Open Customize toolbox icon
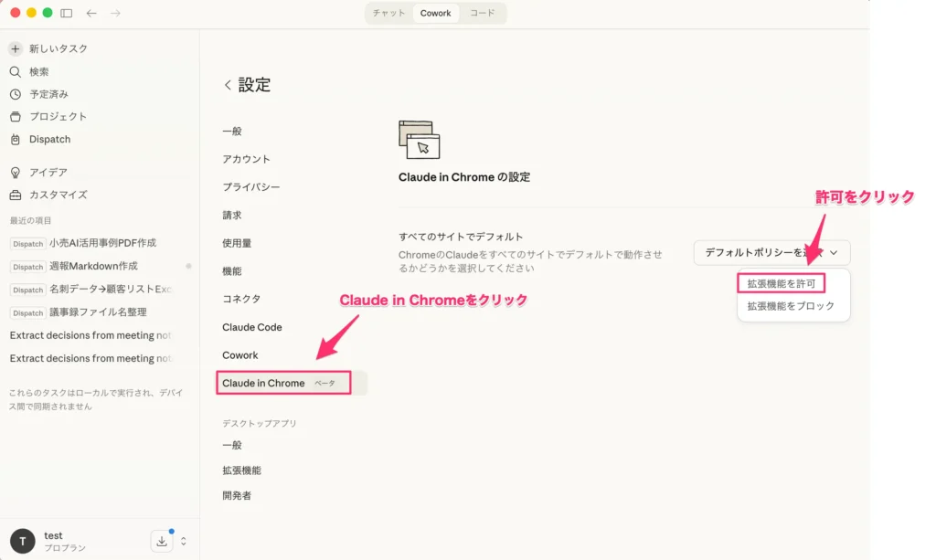The width and height of the screenshot is (936, 560). pos(16,195)
